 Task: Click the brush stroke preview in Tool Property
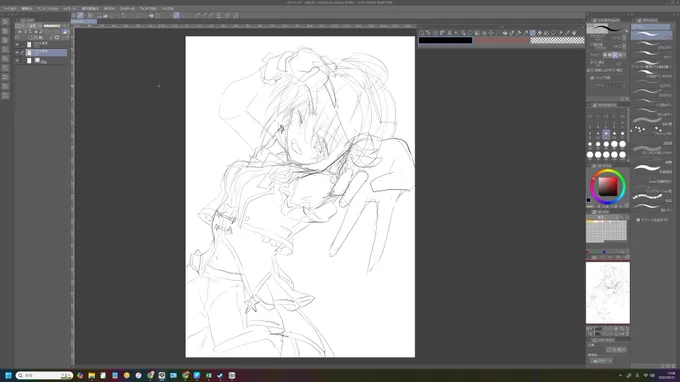coord(605,29)
